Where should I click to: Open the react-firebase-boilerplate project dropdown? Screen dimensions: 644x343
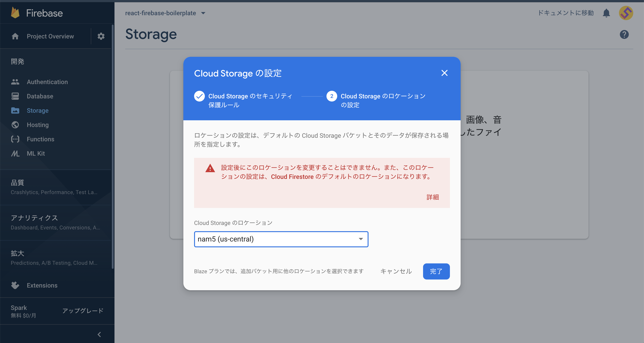[165, 13]
